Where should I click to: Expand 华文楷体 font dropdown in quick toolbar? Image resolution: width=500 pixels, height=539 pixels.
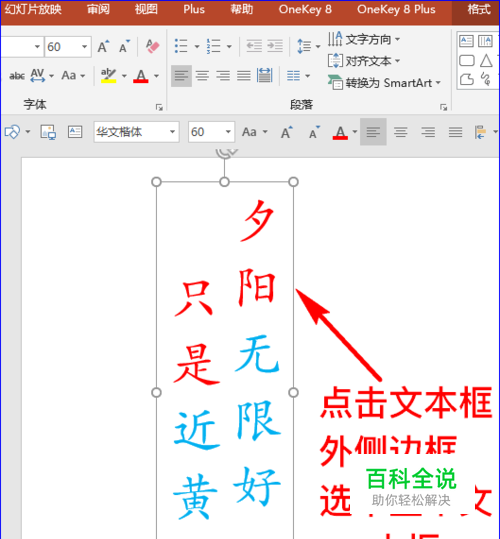[172, 132]
